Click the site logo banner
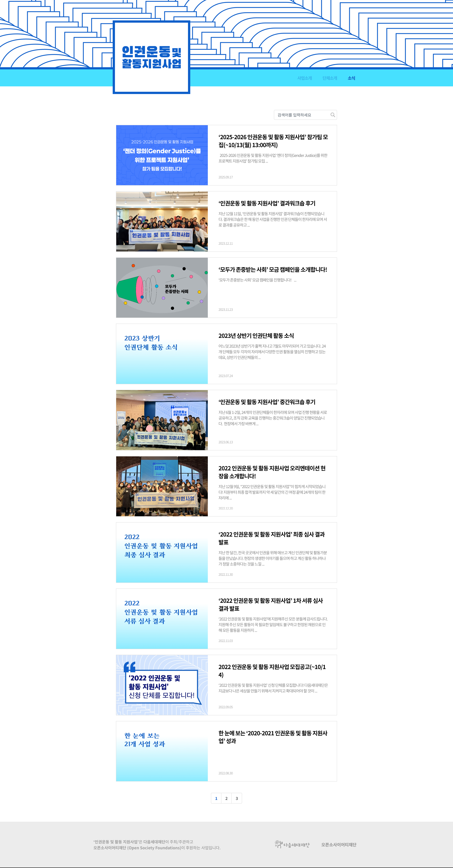This screenshot has width=453, height=868. (152, 57)
